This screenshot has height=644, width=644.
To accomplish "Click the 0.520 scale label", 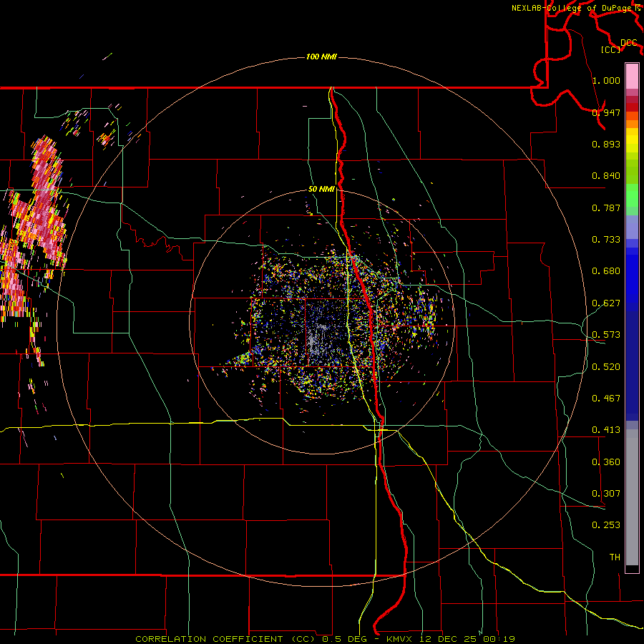I will pos(606,367).
